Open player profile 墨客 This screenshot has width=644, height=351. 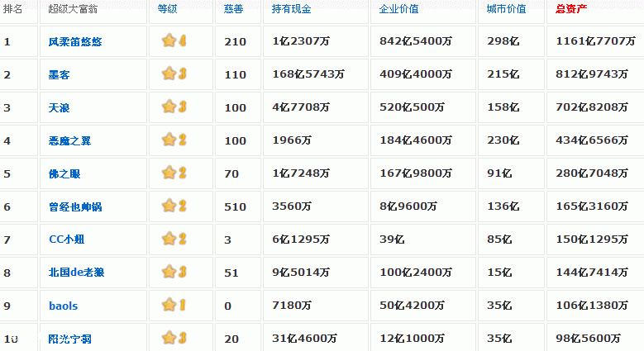click(x=59, y=74)
